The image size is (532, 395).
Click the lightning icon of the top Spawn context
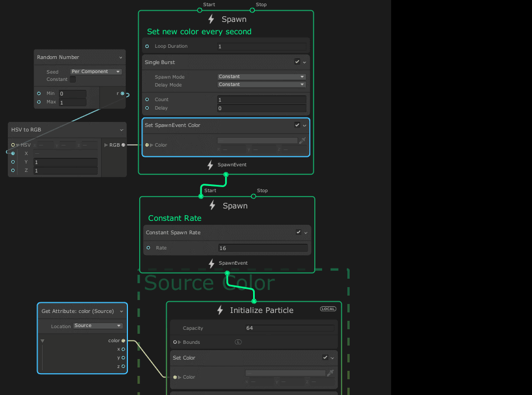point(211,19)
